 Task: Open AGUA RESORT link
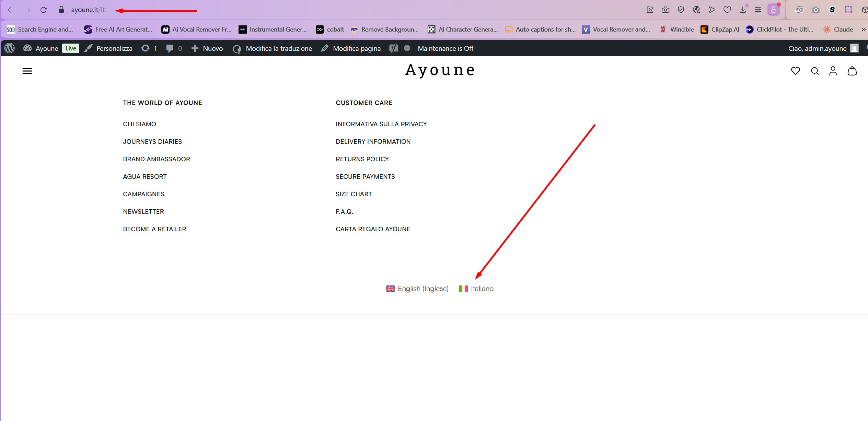pos(145,177)
